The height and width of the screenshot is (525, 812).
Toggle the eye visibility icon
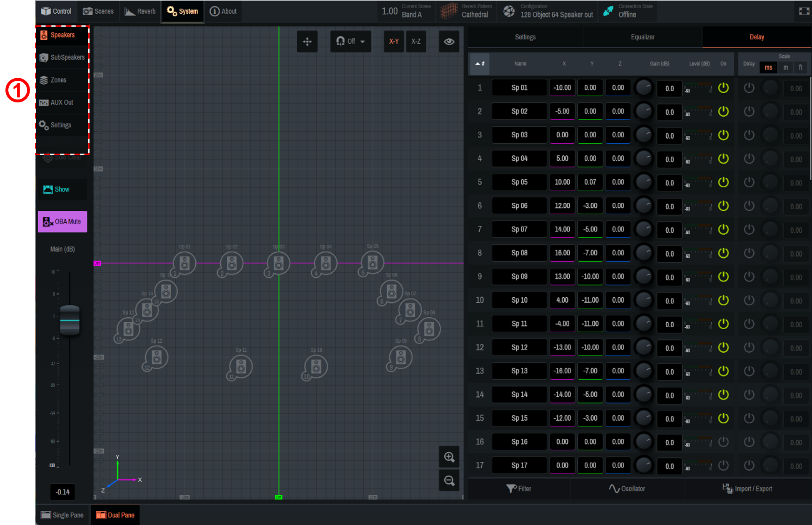click(x=449, y=42)
